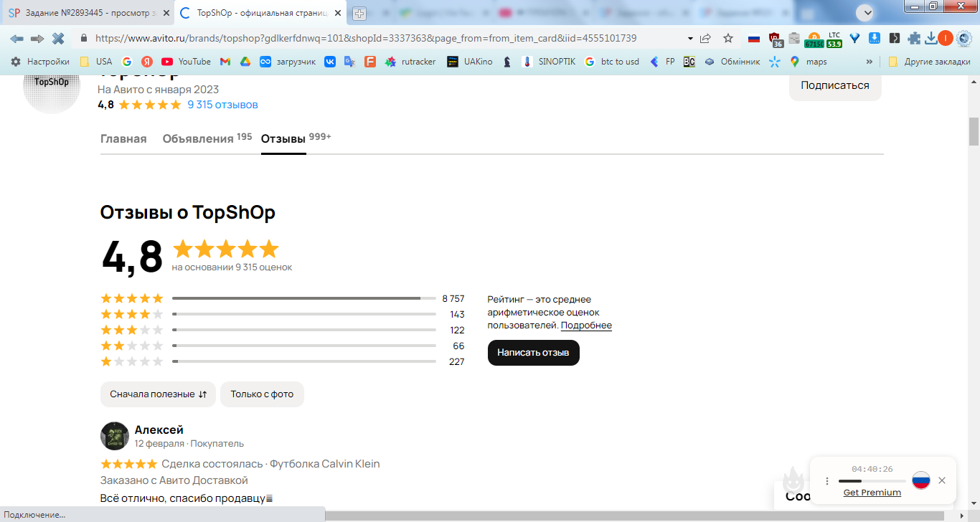Screen dimensions: 980x522
Task: Switch language via the Russian flag in the widget
Action: pos(921,480)
